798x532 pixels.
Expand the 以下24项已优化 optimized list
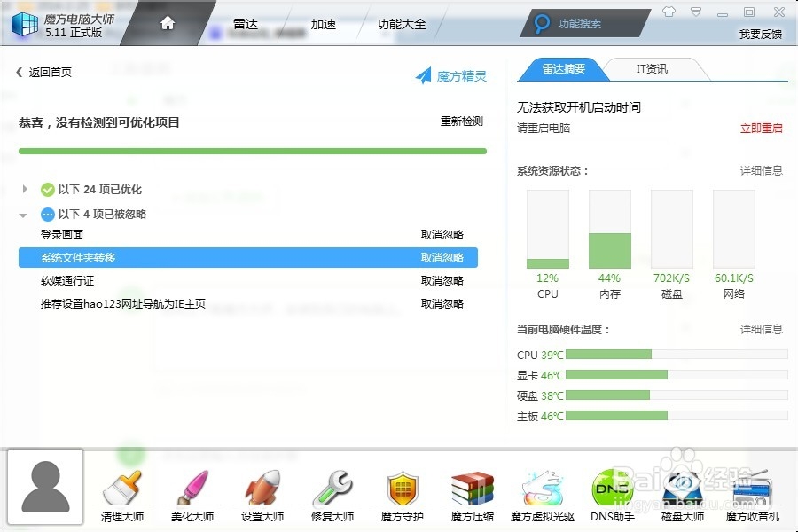pyautogui.click(x=24, y=189)
